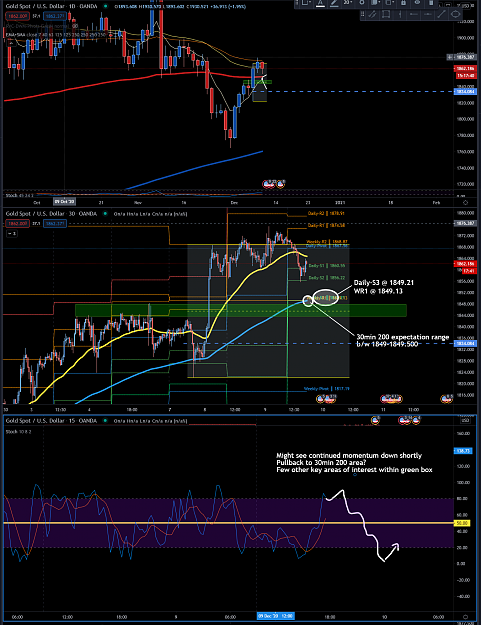Select the vertical line tool in favorites toolbar
This screenshot has width=481, height=625.
pyautogui.click(x=400, y=15)
